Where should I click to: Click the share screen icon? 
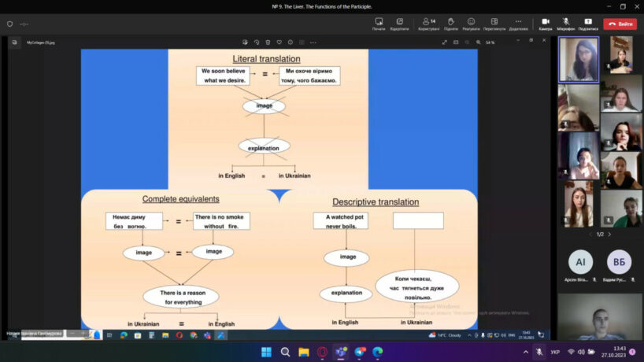(587, 24)
